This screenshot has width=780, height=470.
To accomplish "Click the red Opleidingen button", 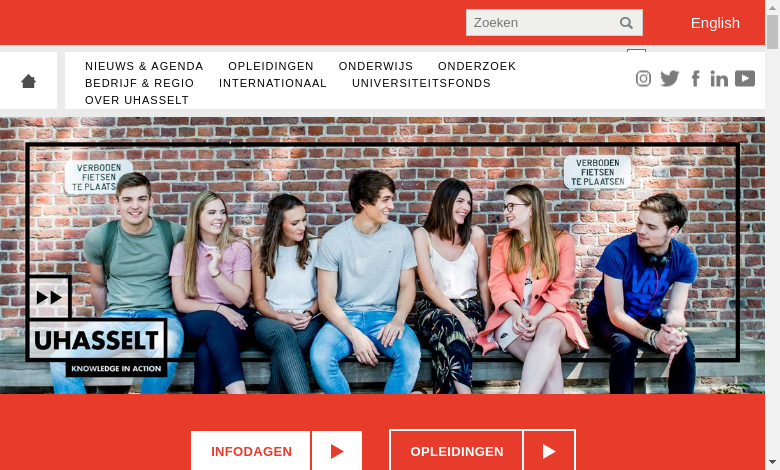I will coord(457,451).
